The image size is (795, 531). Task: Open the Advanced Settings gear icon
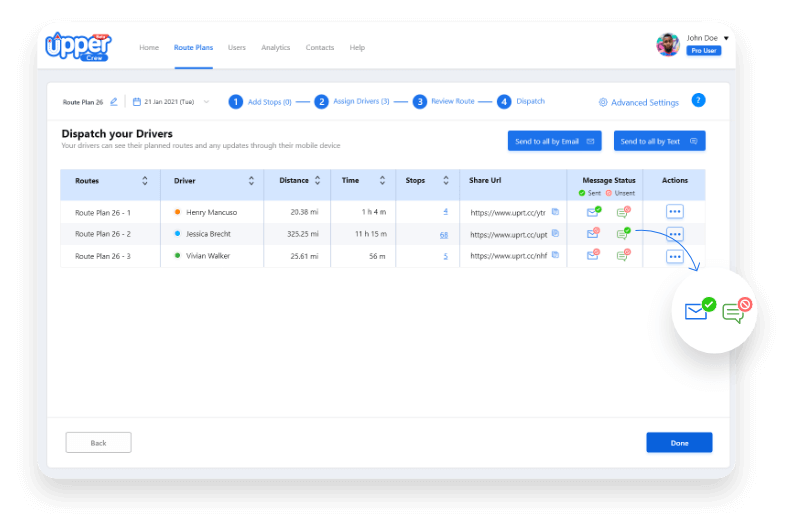click(x=603, y=102)
